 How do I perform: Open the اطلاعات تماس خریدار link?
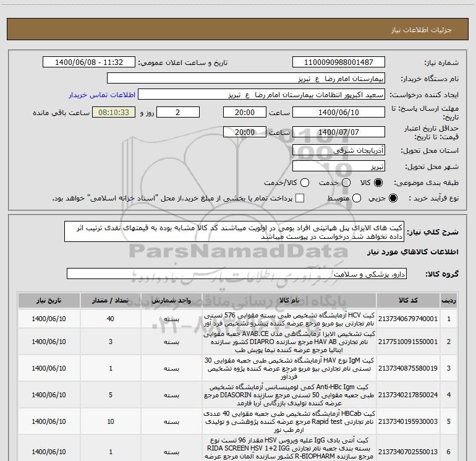click(102, 95)
